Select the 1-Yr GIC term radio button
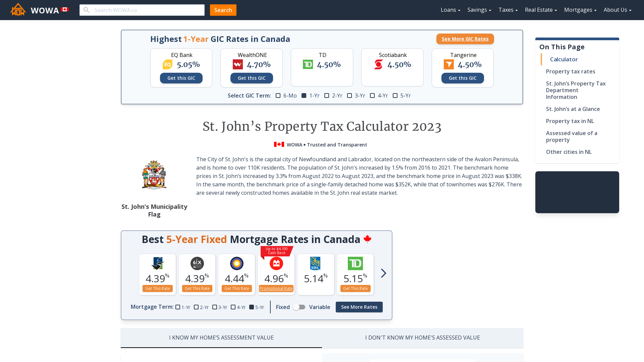The height and width of the screenshot is (362, 644). [x=304, y=96]
